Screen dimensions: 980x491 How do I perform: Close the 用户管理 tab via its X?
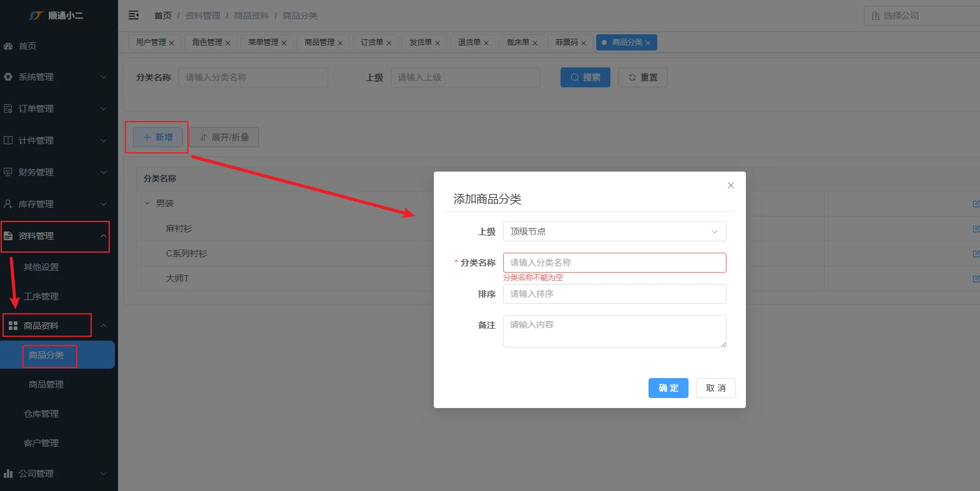coord(172,43)
